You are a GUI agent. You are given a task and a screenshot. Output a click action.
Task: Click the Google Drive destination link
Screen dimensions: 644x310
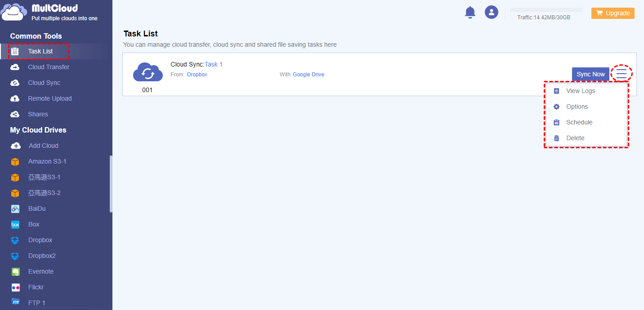(309, 75)
